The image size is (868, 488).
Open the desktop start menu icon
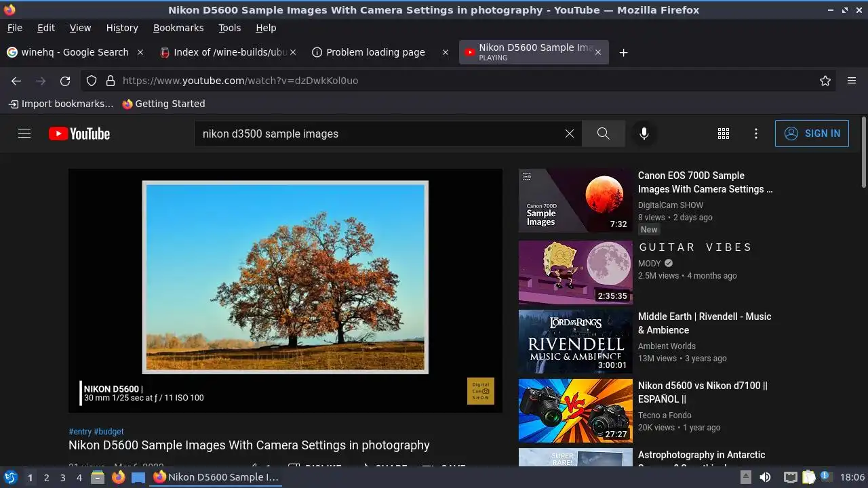11,477
